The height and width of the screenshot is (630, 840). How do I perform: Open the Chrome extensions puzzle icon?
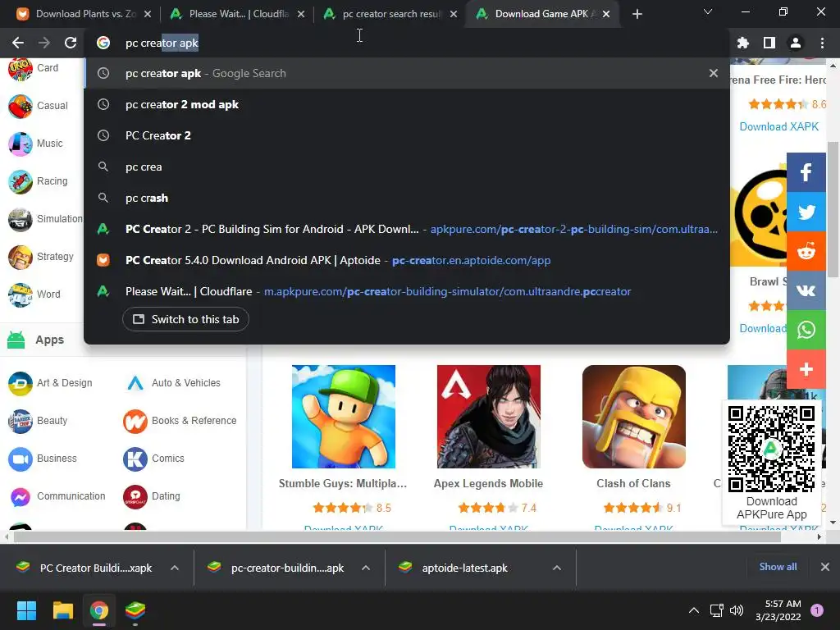click(x=742, y=43)
